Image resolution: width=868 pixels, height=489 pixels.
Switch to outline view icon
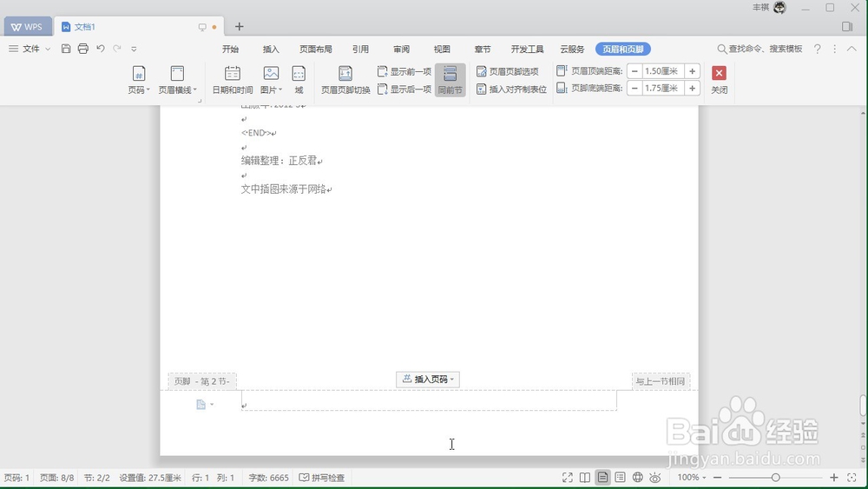[x=620, y=478]
